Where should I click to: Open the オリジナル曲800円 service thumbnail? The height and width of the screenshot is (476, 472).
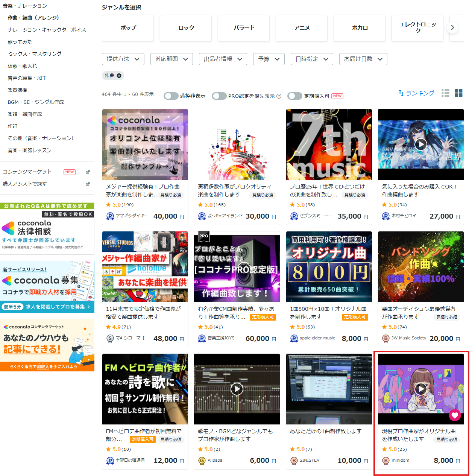329,267
